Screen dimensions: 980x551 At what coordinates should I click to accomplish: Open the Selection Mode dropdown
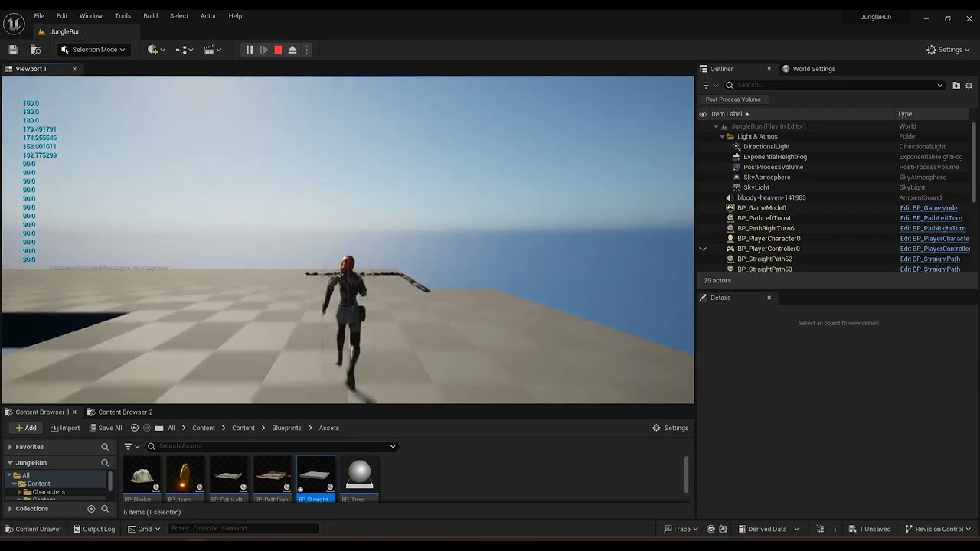point(93,50)
